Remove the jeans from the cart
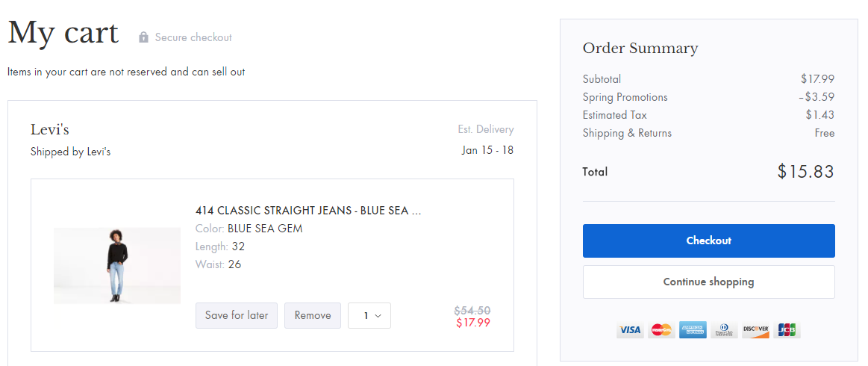Image resolution: width=868 pixels, height=366 pixels. click(x=313, y=316)
